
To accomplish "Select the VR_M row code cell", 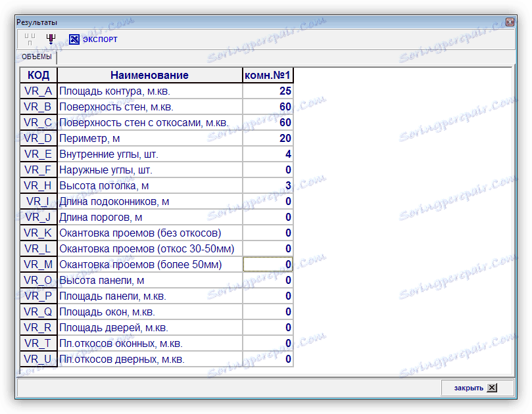I will [x=38, y=264].
